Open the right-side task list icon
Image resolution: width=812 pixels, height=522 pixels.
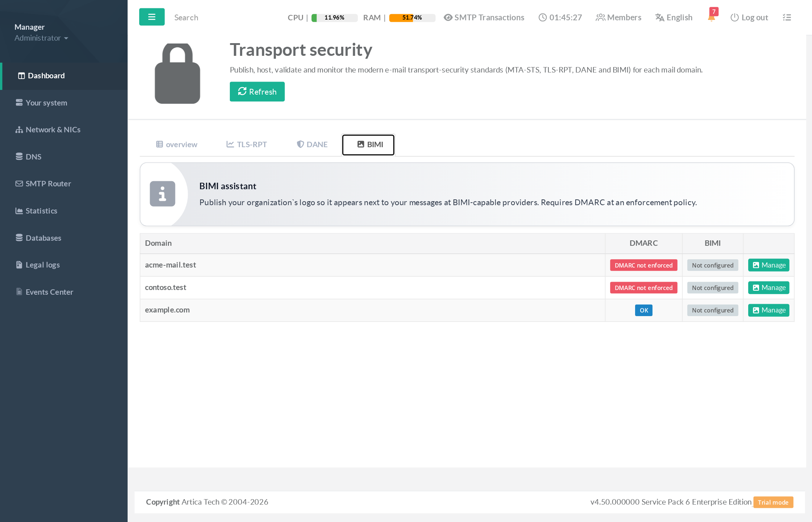787,17
